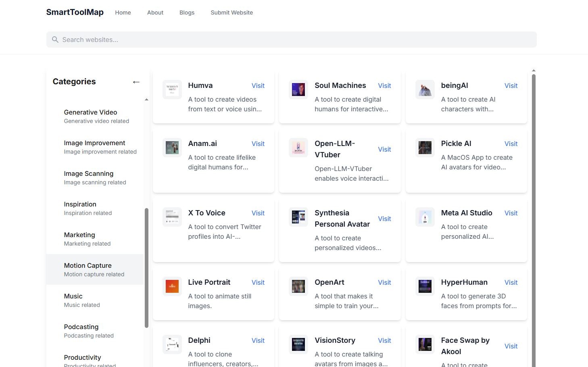
Task: Open the Live Portrait thumbnail icon
Action: click(172, 286)
